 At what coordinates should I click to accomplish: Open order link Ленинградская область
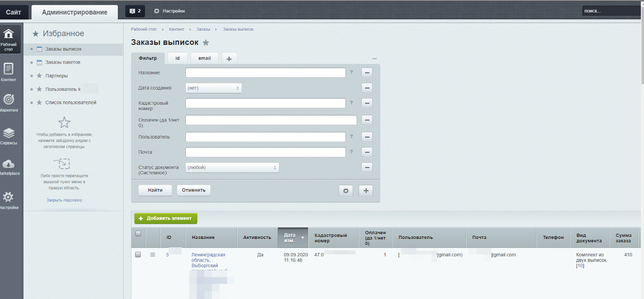(x=208, y=260)
